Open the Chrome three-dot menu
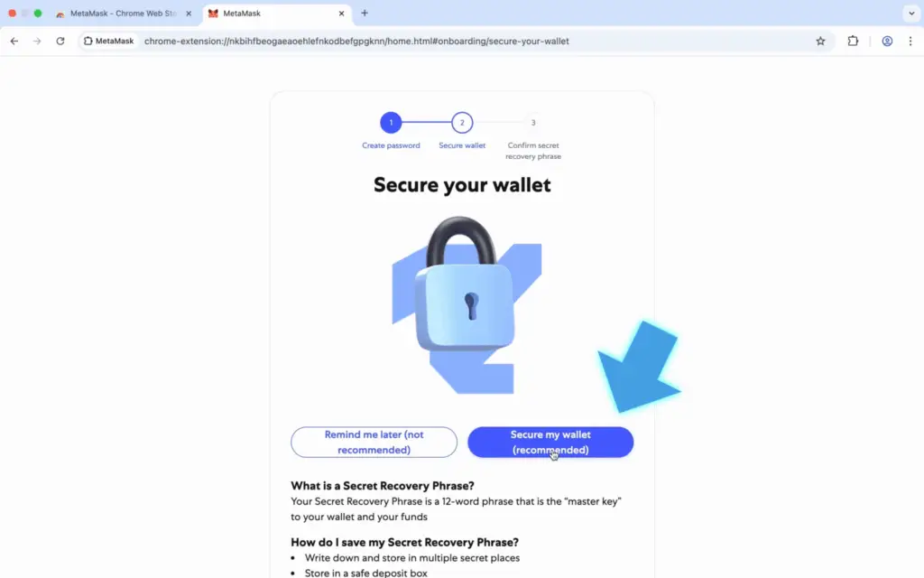Viewport: 924px width, 578px height. 910,42
